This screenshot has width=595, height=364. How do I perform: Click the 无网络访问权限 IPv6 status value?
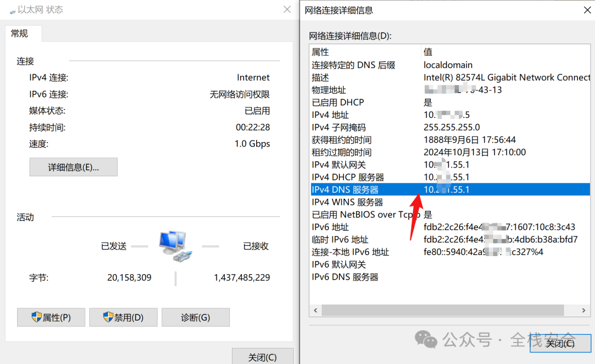240,94
